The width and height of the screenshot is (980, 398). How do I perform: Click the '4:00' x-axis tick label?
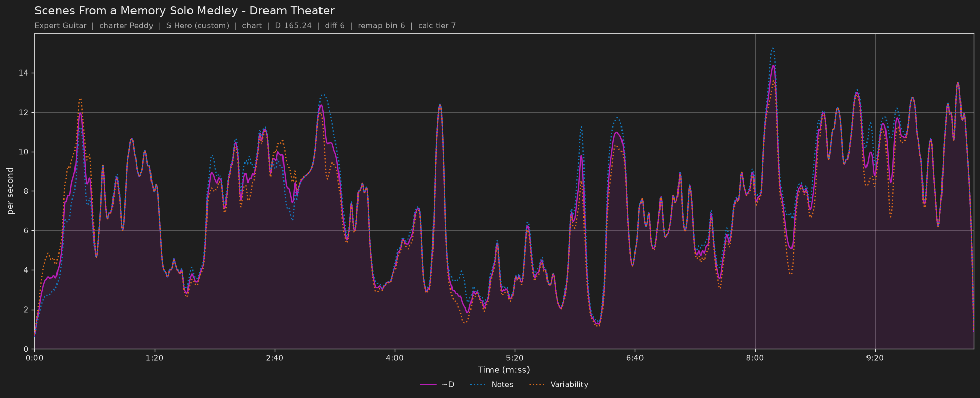click(395, 358)
